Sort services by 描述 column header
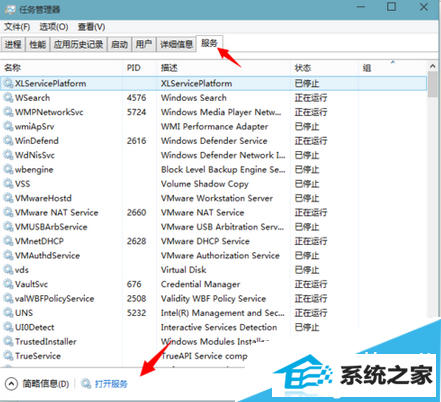 [x=223, y=68]
